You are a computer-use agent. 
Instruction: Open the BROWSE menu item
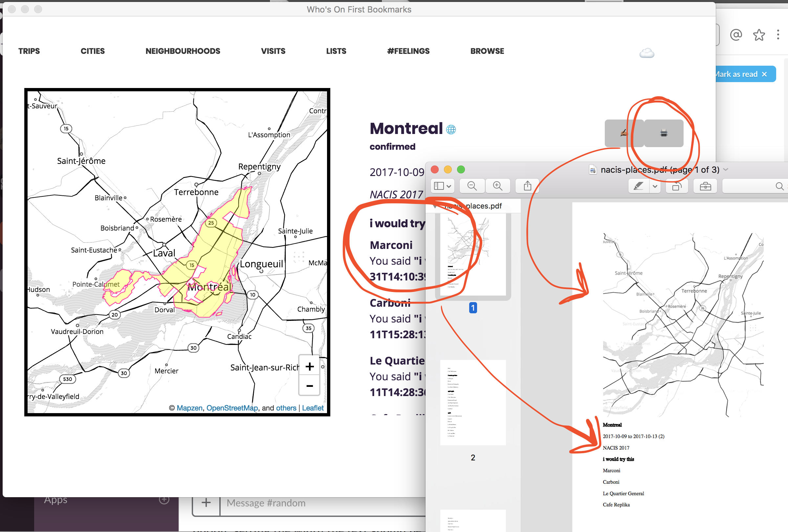tap(487, 51)
